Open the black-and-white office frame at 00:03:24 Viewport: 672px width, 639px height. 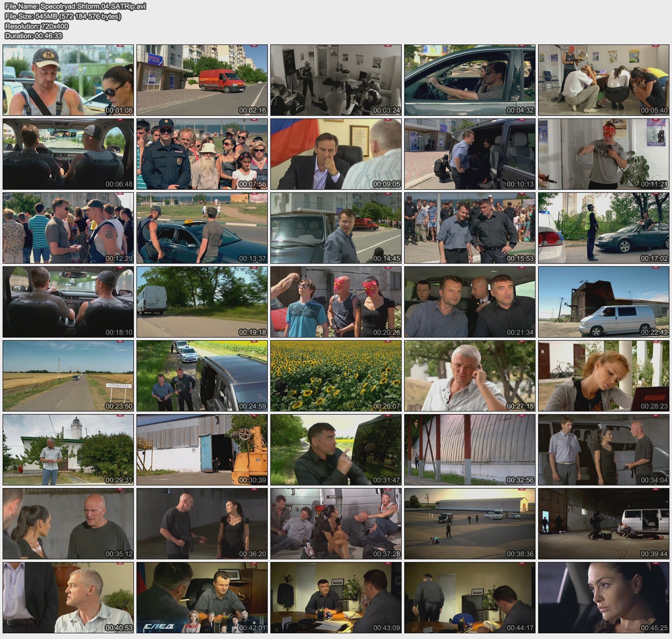[336, 80]
